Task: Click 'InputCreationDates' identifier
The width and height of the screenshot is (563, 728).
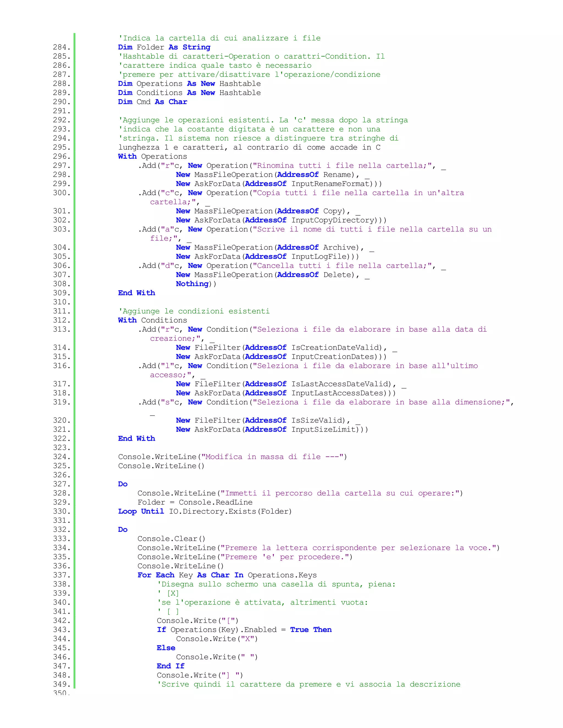Action: point(333,357)
